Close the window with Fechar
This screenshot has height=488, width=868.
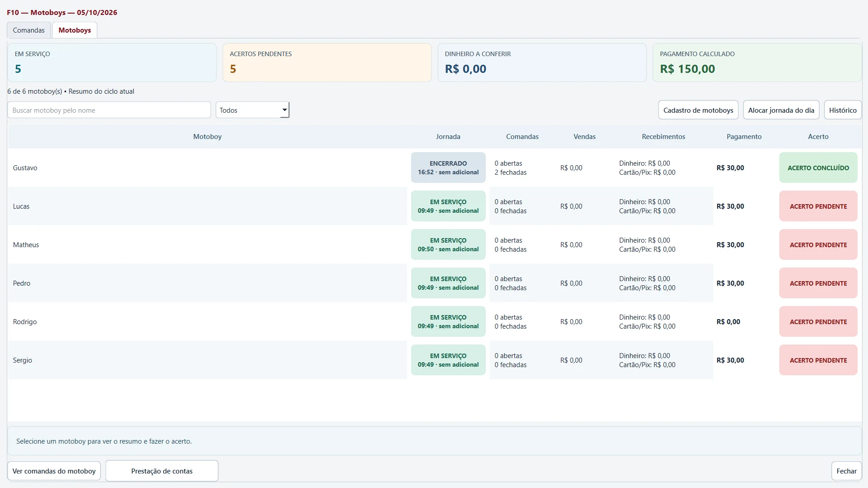coord(846,471)
